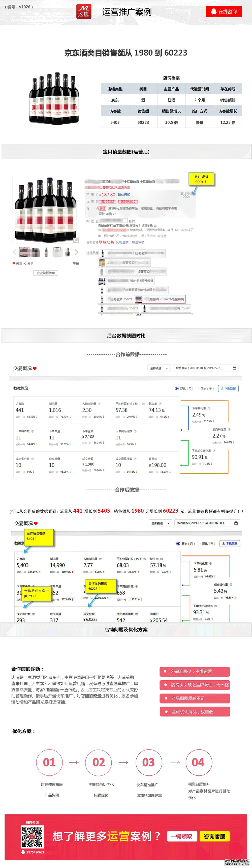Click help icon next to 人均浏览量 2.30

point(99,404)
